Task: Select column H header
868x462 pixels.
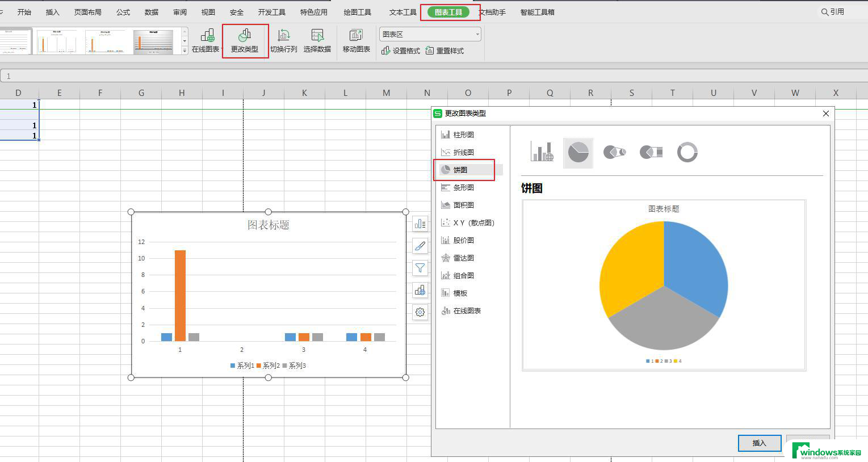Action: (182, 93)
